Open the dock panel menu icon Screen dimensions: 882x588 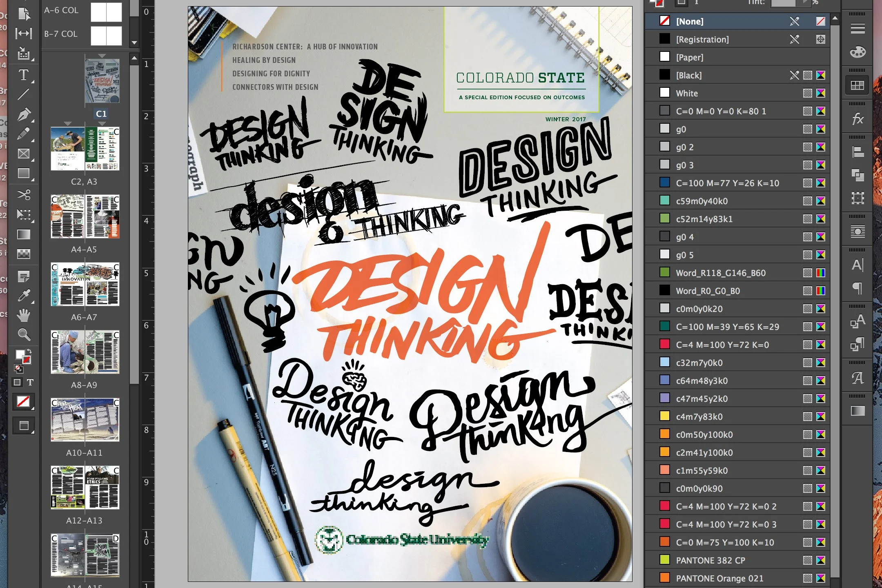[x=857, y=29]
